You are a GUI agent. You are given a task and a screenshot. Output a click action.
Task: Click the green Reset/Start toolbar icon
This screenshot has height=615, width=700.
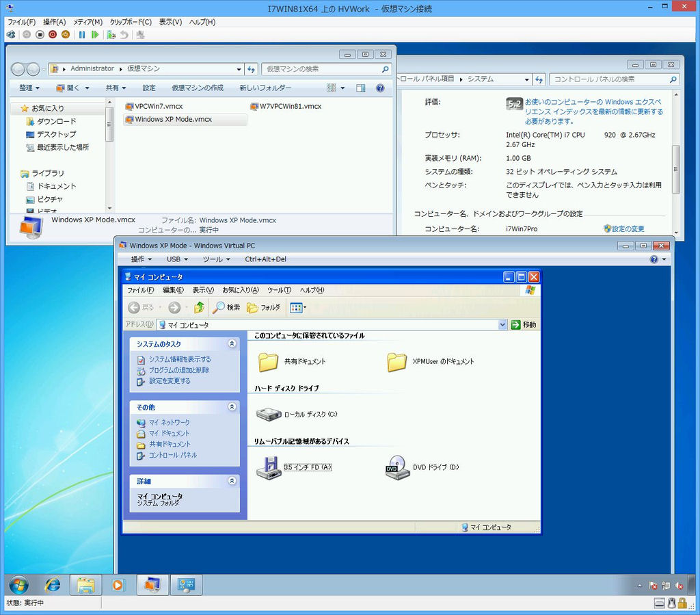[94, 34]
